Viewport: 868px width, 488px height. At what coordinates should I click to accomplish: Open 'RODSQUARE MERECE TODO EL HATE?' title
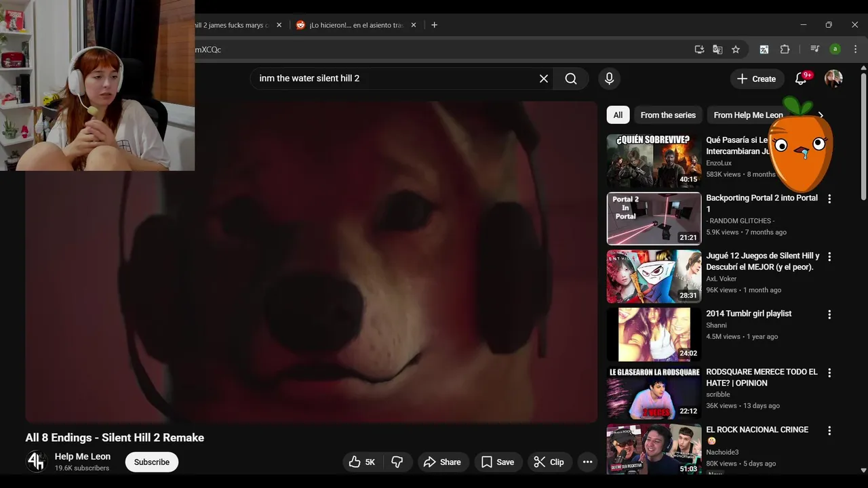click(762, 378)
